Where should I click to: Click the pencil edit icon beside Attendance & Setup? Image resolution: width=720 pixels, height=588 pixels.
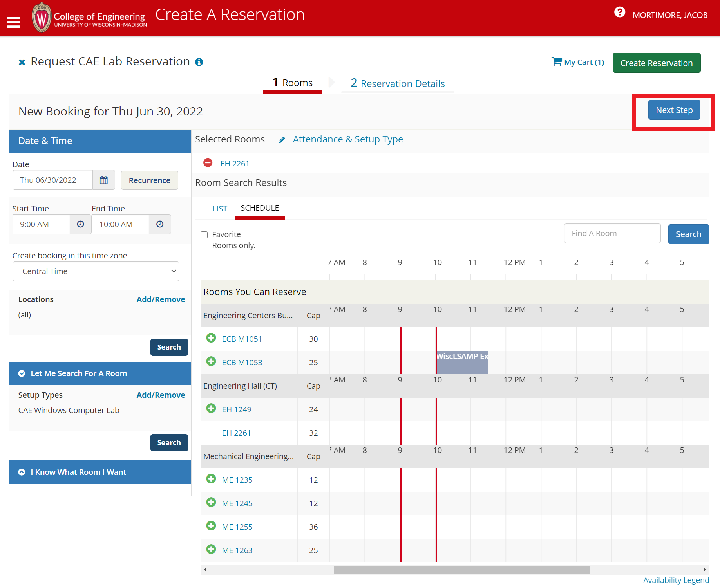click(x=282, y=140)
